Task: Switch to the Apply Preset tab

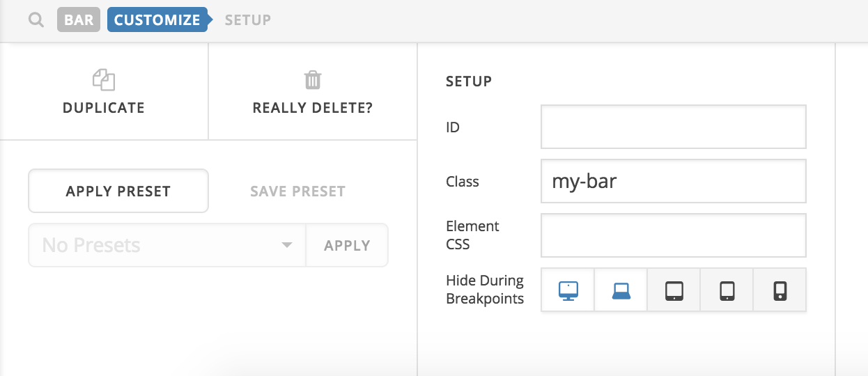Action: pos(118,191)
